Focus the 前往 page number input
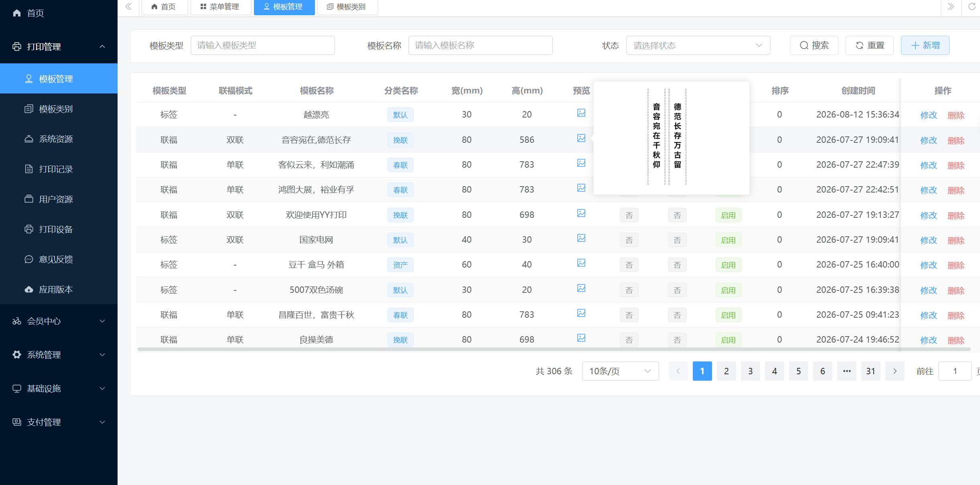 click(x=955, y=371)
